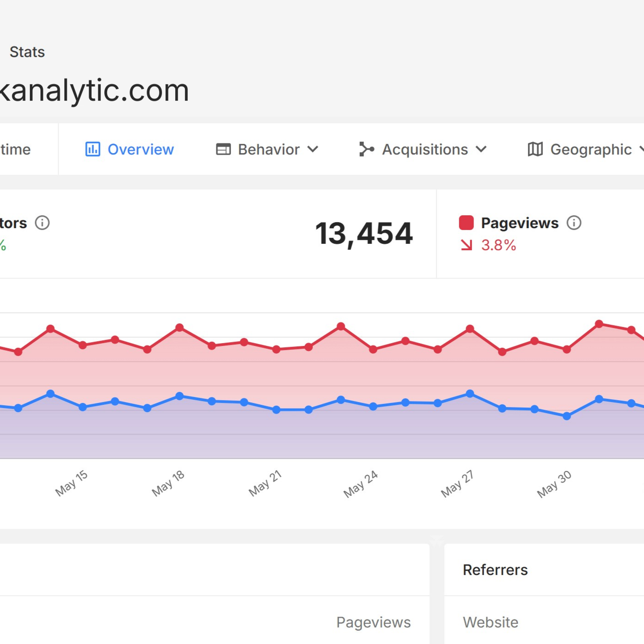Expand the Behavior dropdown chevron
644x644 pixels.
point(313,149)
